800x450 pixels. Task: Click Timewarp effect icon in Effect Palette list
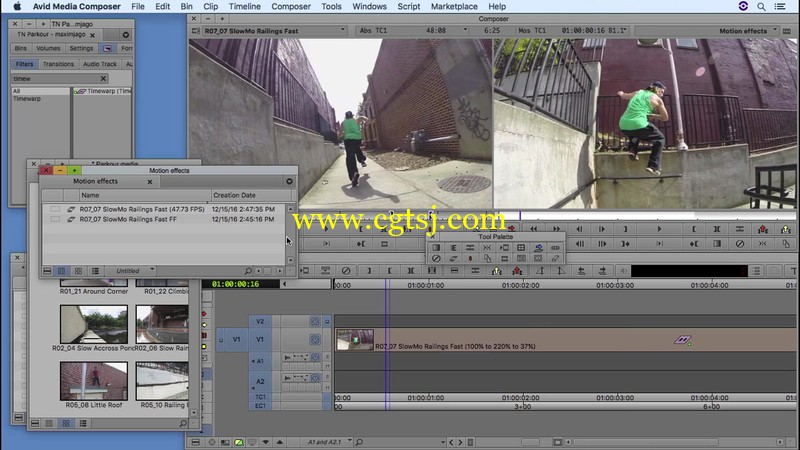click(x=80, y=91)
